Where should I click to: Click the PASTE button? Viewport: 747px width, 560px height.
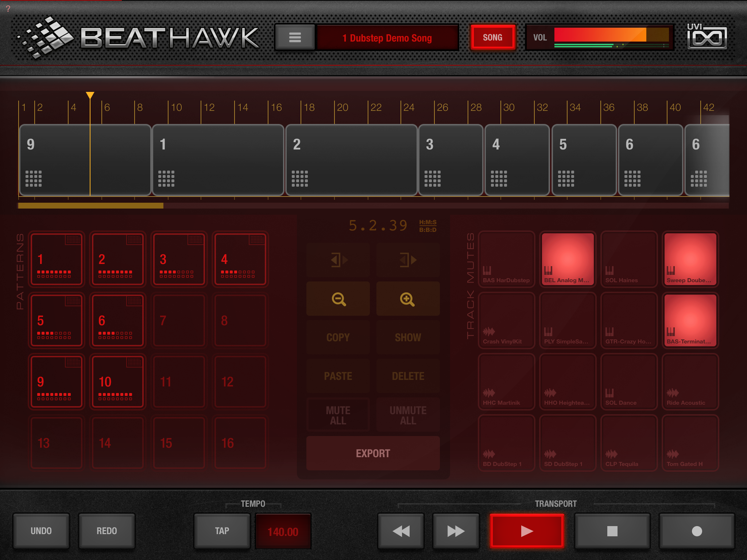pyautogui.click(x=338, y=376)
